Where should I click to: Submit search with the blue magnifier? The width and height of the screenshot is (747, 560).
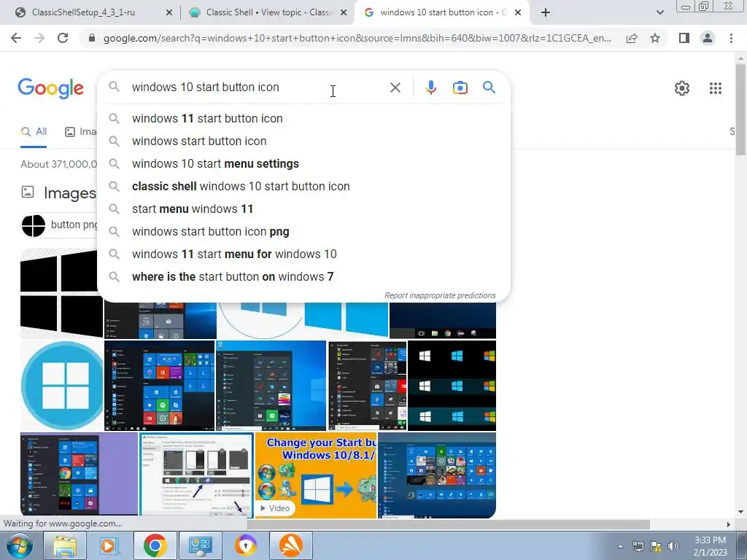[489, 87]
